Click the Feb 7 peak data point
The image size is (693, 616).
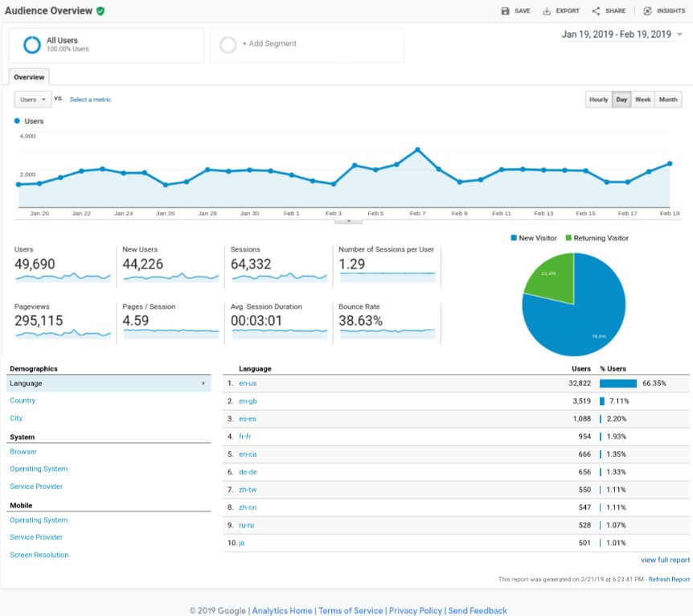417,150
